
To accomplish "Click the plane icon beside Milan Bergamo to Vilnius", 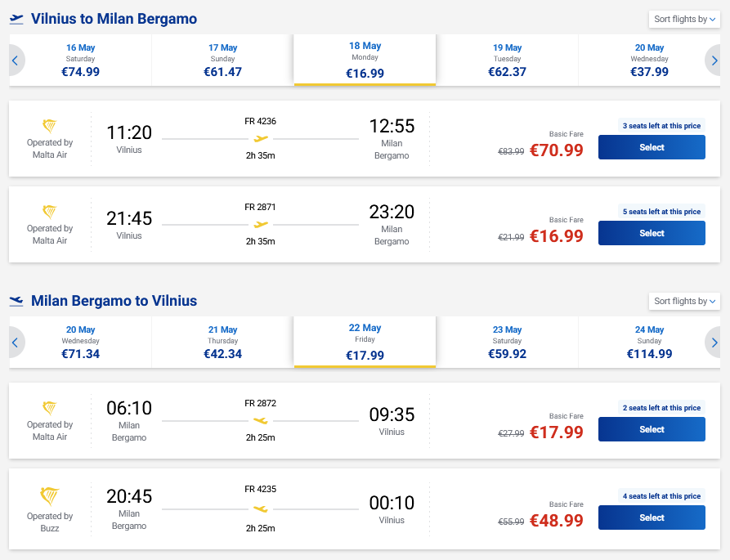I will 16,301.
